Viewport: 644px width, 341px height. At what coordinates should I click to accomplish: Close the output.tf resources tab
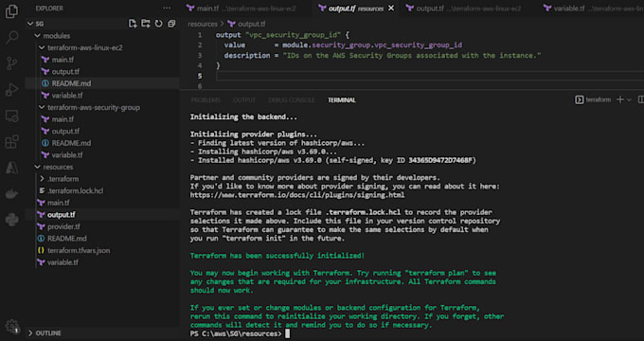click(391, 8)
